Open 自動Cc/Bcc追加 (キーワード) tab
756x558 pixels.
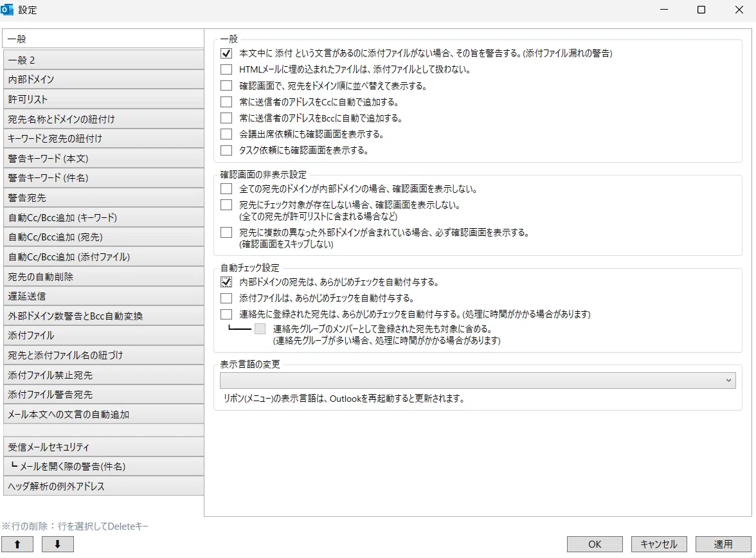(103, 217)
